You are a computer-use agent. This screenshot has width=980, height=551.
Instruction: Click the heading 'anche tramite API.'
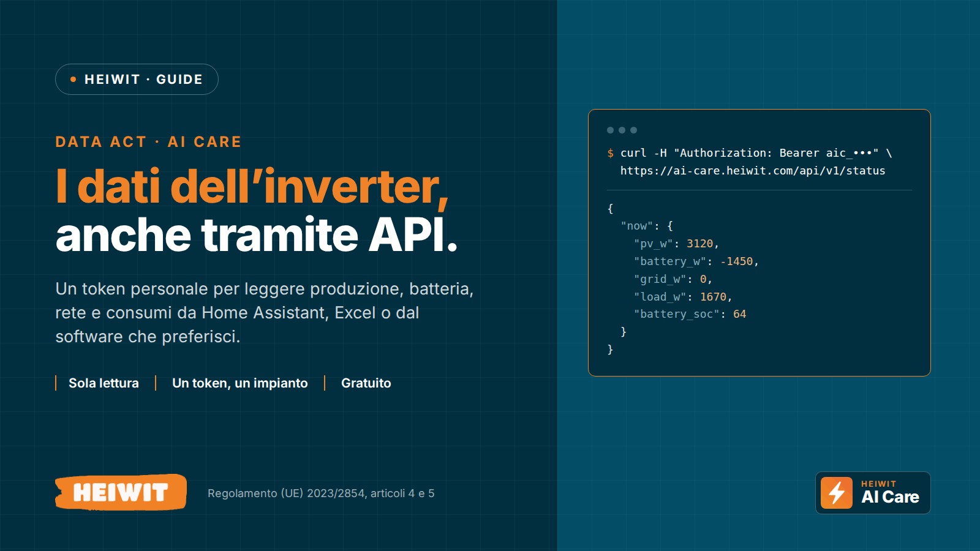point(257,235)
